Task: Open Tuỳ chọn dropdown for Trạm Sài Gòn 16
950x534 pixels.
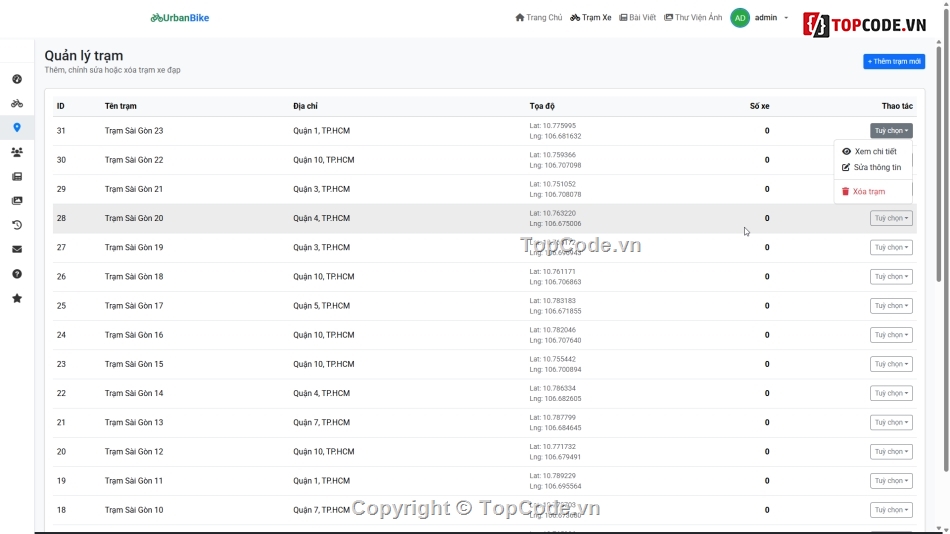Action: click(891, 335)
